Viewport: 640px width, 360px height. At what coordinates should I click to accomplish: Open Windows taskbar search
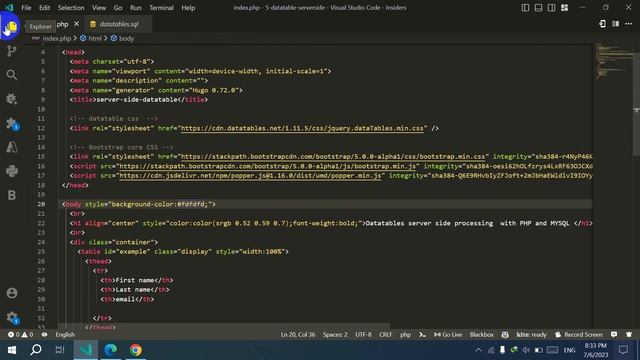tap(36, 350)
